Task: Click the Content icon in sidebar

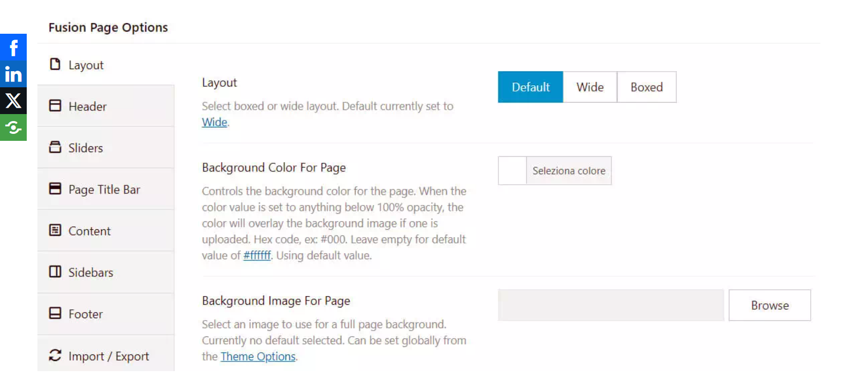Action: pyautogui.click(x=55, y=230)
